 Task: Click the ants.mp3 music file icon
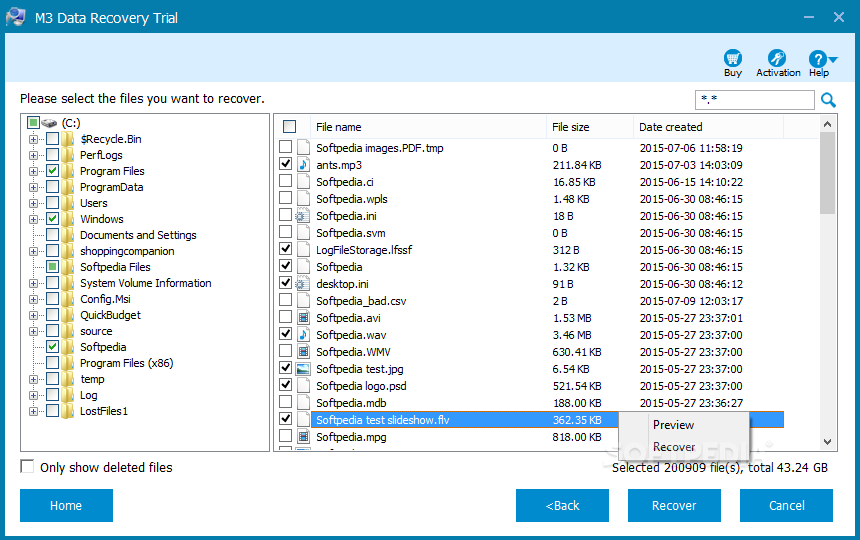[303, 164]
